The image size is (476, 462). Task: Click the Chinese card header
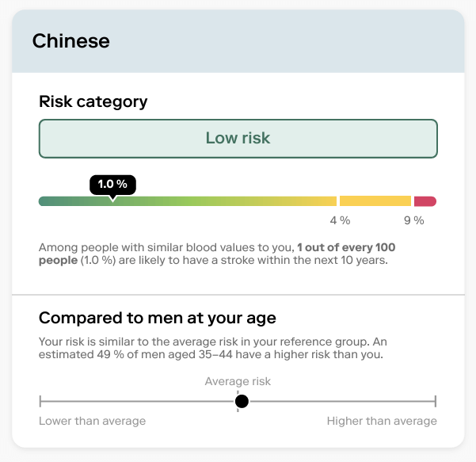pos(238,41)
